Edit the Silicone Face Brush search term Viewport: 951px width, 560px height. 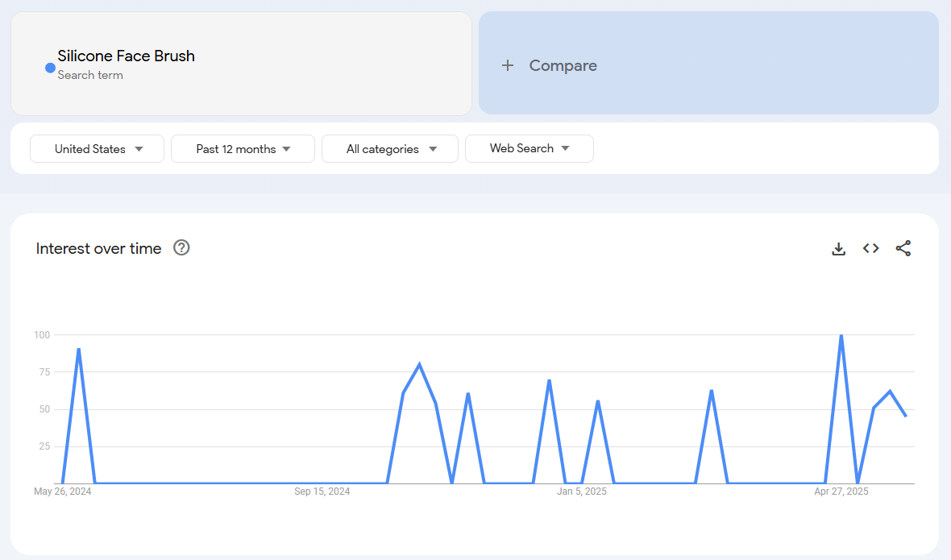pyautogui.click(x=127, y=56)
